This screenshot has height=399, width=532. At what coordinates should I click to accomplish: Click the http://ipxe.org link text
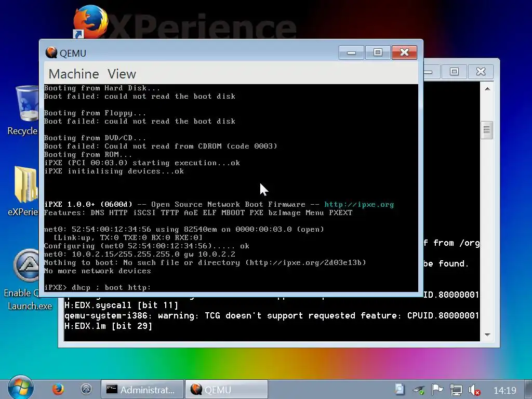pyautogui.click(x=359, y=205)
